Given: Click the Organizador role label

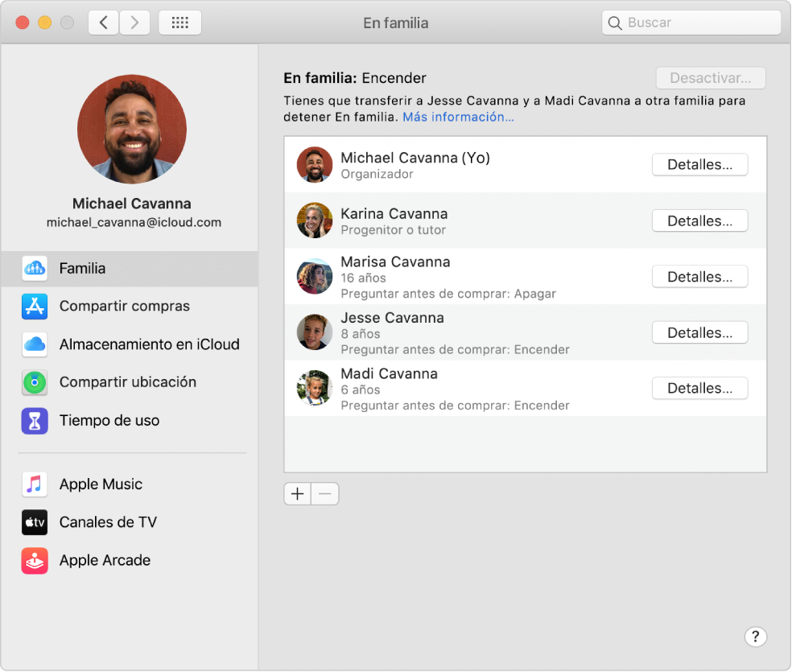Looking at the screenshot, I should (377, 174).
